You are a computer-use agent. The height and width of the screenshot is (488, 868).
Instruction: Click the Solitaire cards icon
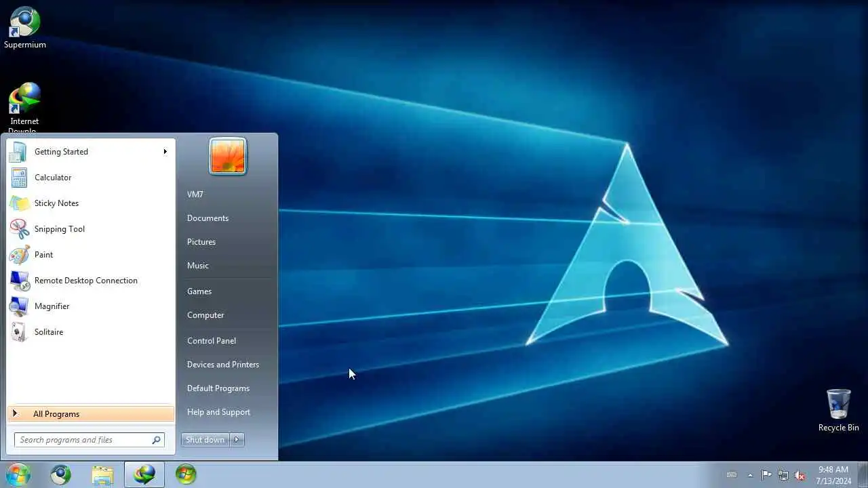[x=19, y=332]
